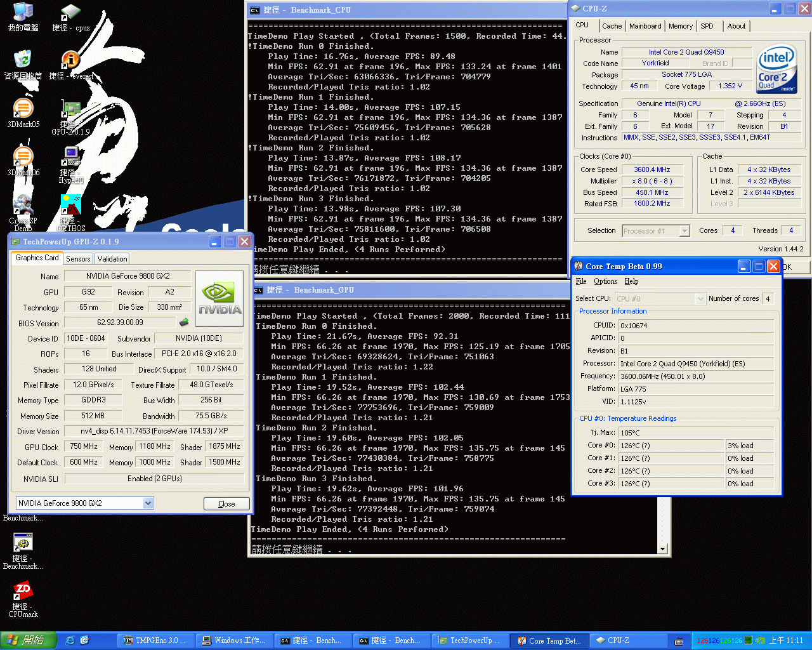Select the CPU tab in CPU-Z

tap(582, 25)
